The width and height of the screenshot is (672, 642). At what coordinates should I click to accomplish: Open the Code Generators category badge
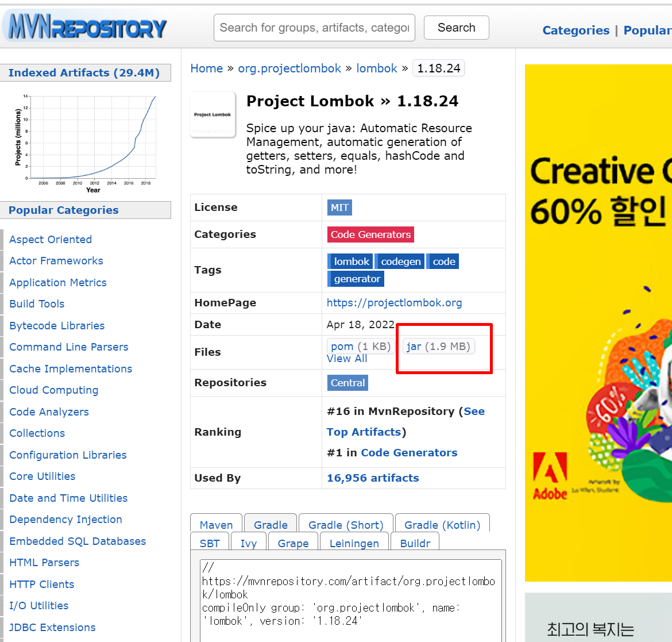[370, 234]
